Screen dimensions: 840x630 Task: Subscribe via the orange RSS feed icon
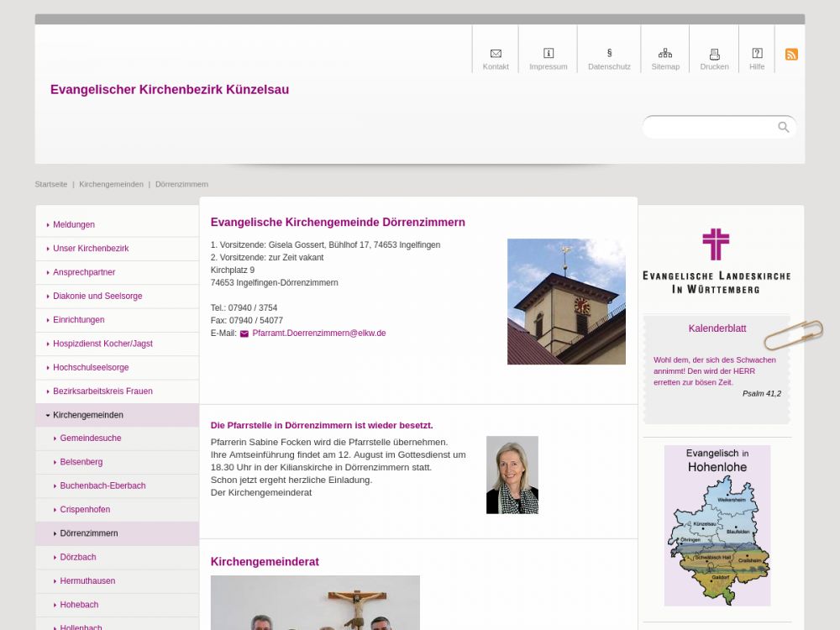point(791,55)
